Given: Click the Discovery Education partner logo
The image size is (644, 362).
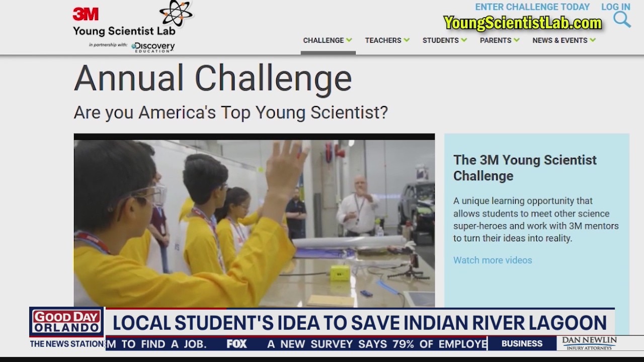Looking at the screenshot, I should tap(153, 47).
